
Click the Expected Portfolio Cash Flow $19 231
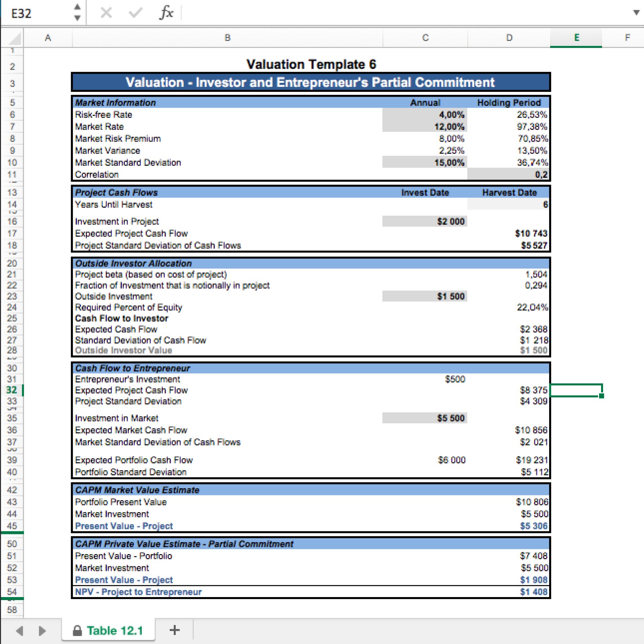(532, 460)
